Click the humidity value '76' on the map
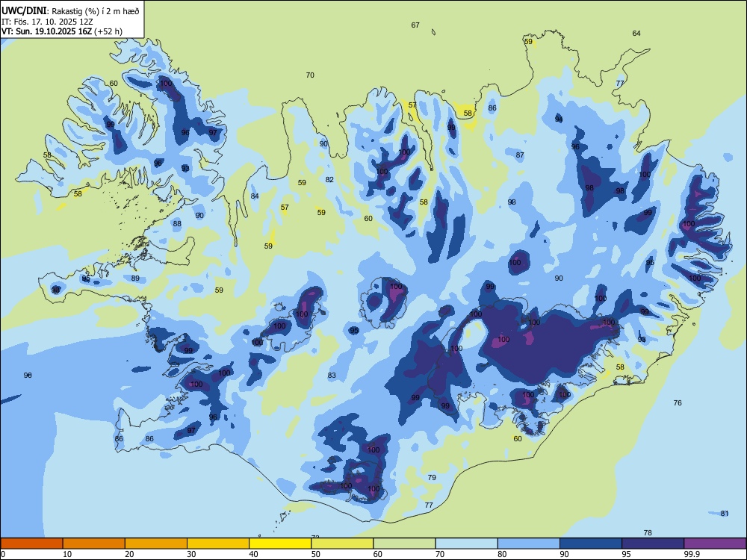Viewport: 747px width, 560px height. pos(678,403)
